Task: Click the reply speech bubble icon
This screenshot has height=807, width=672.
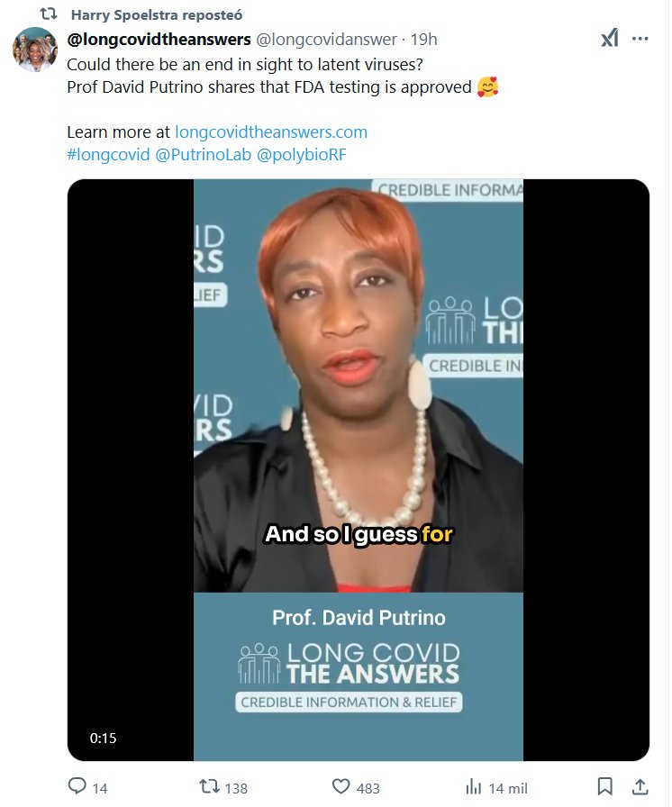Action: (77, 786)
